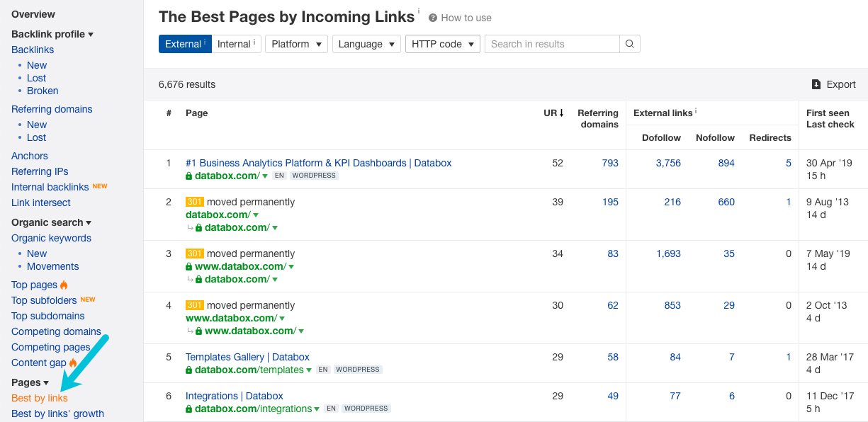Click 793 referring domains value
The width and height of the screenshot is (868, 422).
[610, 163]
